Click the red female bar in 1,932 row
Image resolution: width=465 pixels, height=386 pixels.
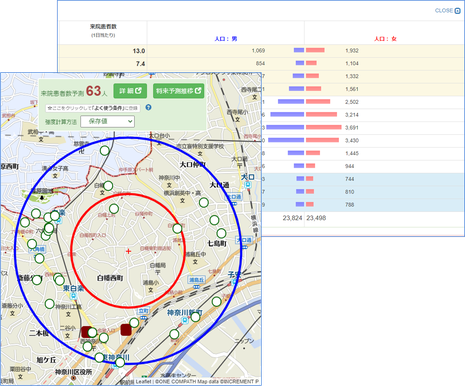tap(315, 50)
